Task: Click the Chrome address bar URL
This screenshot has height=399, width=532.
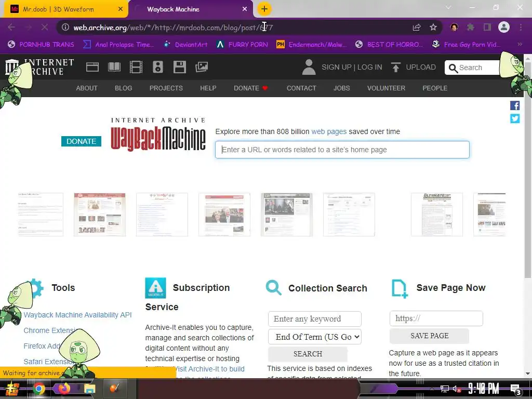Action: pyautogui.click(x=173, y=28)
